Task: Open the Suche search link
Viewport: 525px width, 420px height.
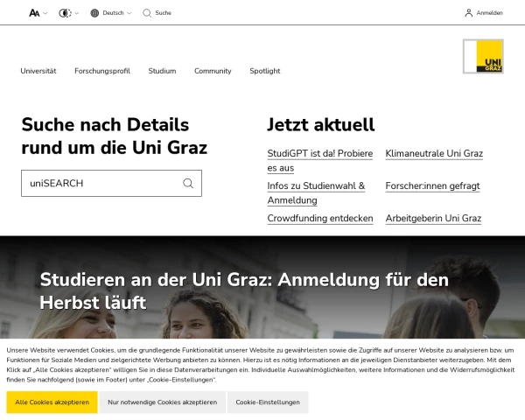Action: point(163,13)
